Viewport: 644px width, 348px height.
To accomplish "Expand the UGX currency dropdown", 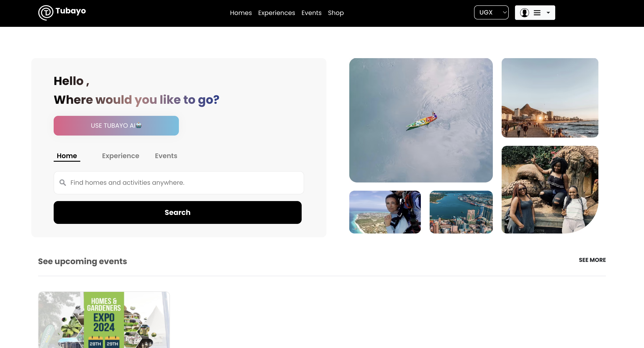I will (491, 13).
